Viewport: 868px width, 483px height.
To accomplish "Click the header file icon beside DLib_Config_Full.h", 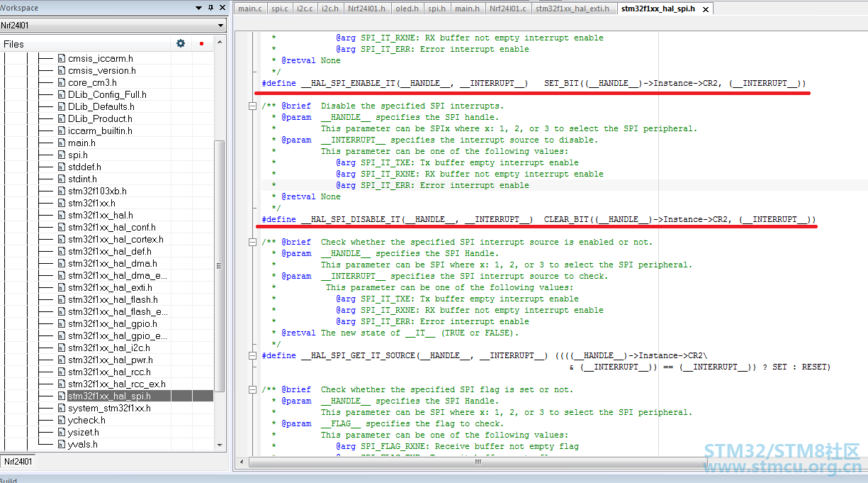I will click(x=62, y=94).
